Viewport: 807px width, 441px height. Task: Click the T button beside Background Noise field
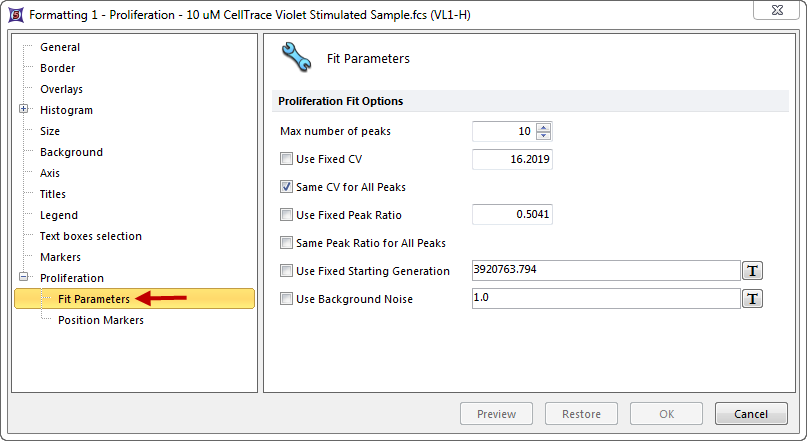click(x=751, y=299)
